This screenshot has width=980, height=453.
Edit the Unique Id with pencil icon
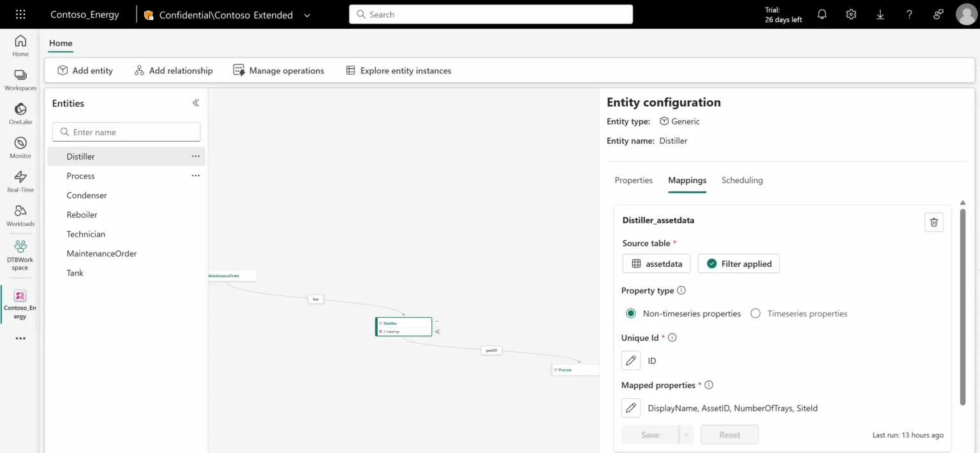pos(631,360)
